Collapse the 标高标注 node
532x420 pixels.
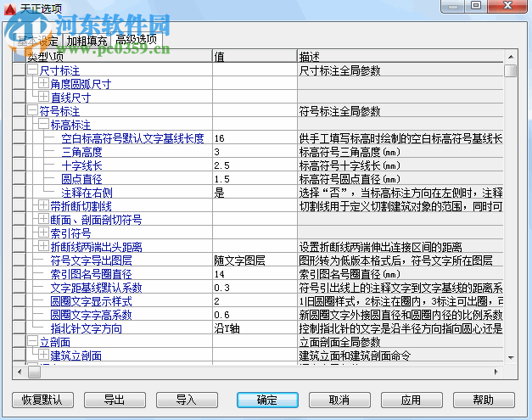[43, 124]
